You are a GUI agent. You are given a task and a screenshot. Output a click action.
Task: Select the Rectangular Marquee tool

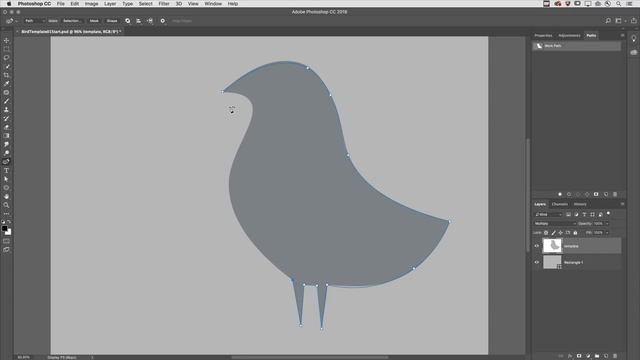tap(6, 49)
